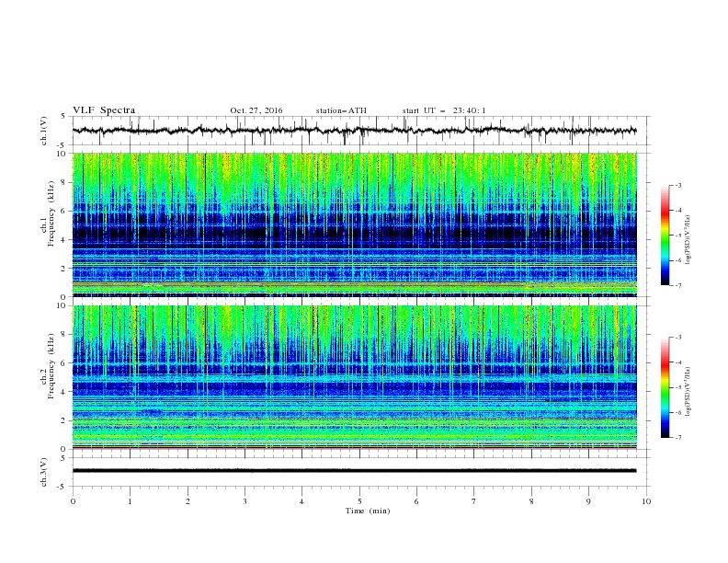Click time axis tick label "10"
This screenshot has width=728, height=563.
[x=646, y=501]
